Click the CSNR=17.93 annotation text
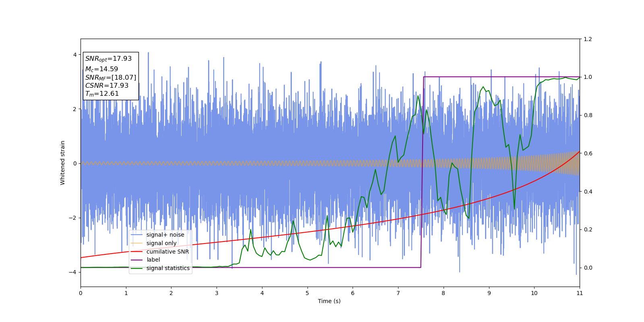The image size is (644, 322). 107,85
